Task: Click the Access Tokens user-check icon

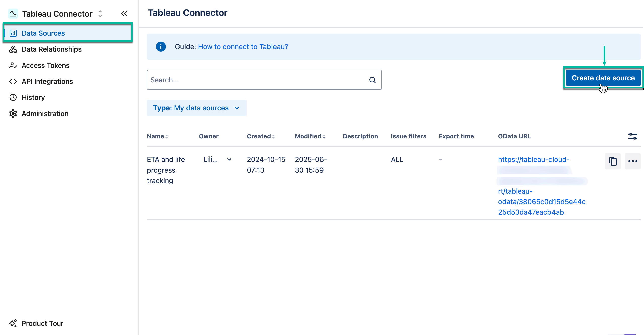Action: tap(13, 65)
